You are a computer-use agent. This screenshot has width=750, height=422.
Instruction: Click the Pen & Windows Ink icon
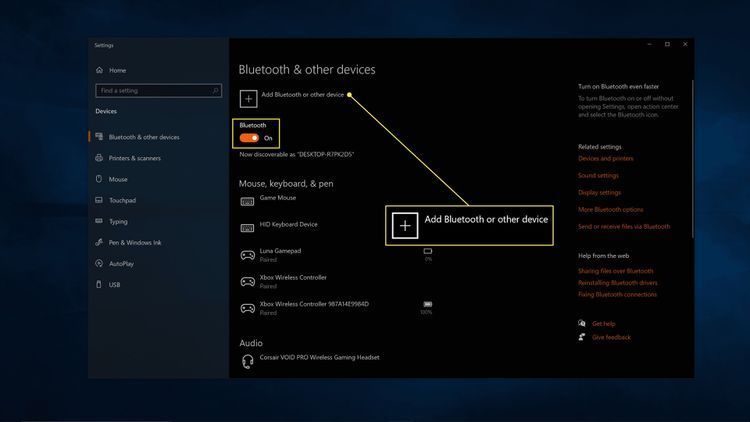(99, 242)
